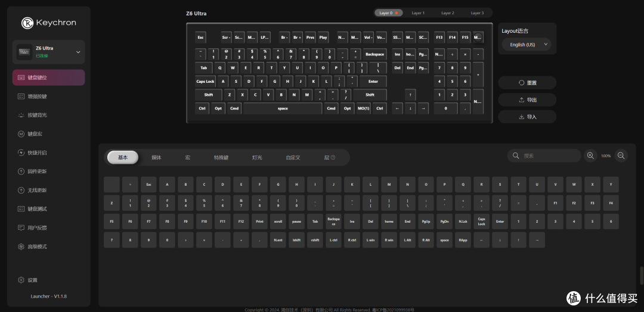Pick the PgUp keycode in basic list

pyautogui.click(x=426, y=221)
